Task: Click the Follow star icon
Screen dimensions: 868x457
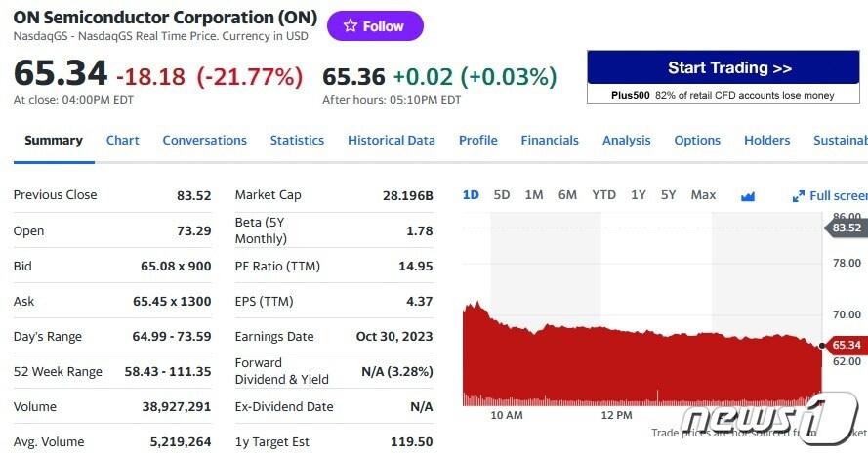Action: [x=351, y=26]
